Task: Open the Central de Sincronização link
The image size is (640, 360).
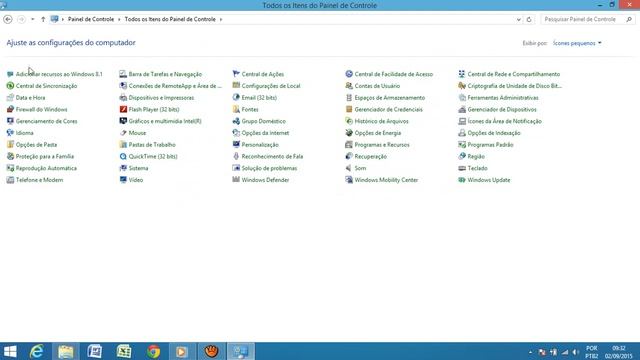Action: tap(47, 86)
